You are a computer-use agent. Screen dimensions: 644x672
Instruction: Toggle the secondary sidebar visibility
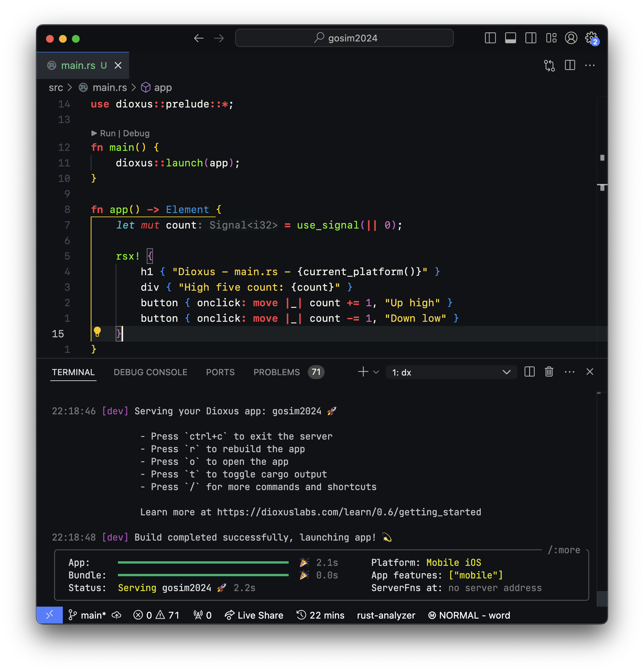531,39
